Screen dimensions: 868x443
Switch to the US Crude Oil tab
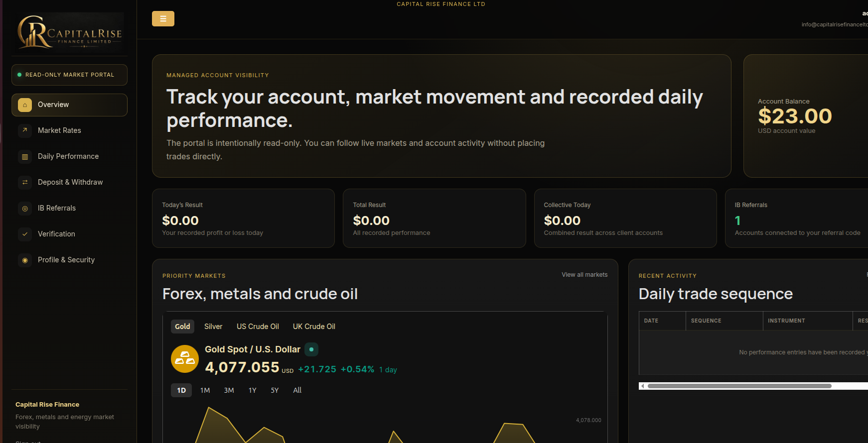[258, 327]
